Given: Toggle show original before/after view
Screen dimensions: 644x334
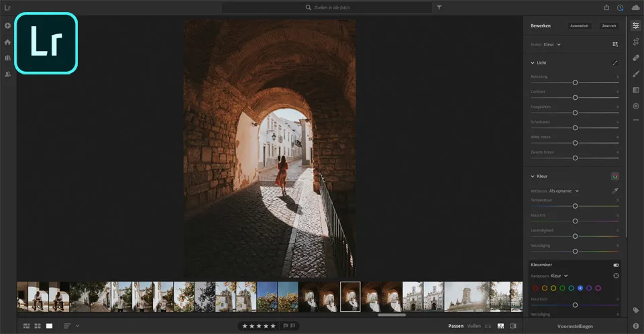Looking at the screenshot, I should [x=513, y=326].
